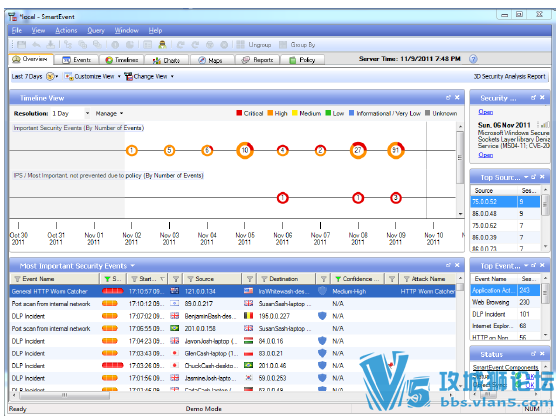Click the Event Name column filter icon
This screenshot has height=416, width=559.
pos(17,279)
